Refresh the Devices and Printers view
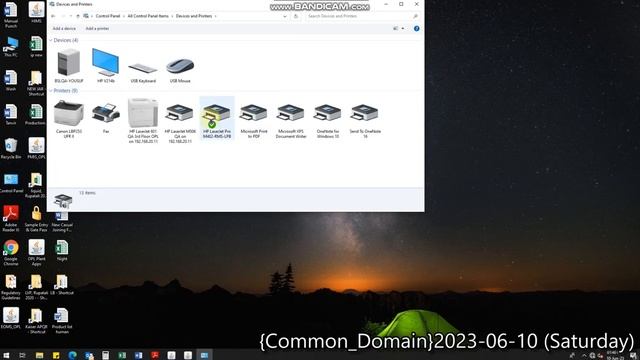The image size is (640, 360). (296, 16)
